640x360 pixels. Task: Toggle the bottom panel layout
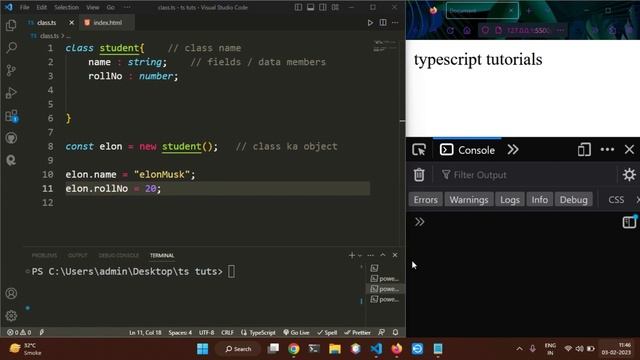tap(311, 7)
